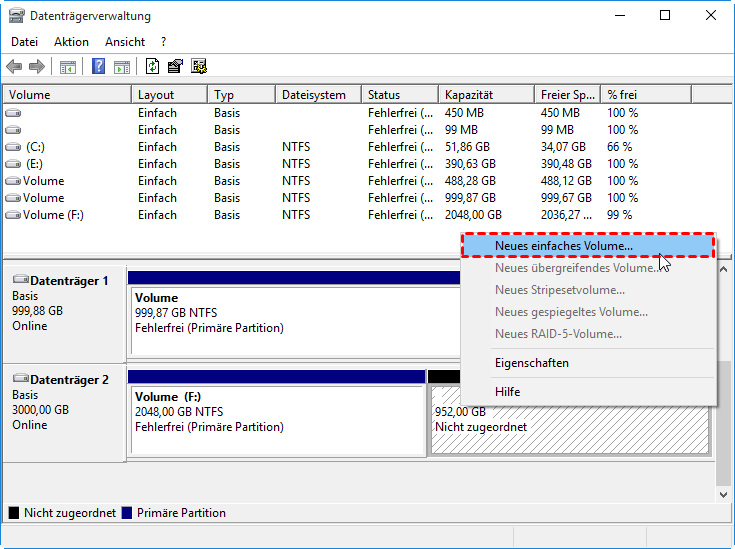Click the green refresh toolbar icon

click(x=152, y=67)
